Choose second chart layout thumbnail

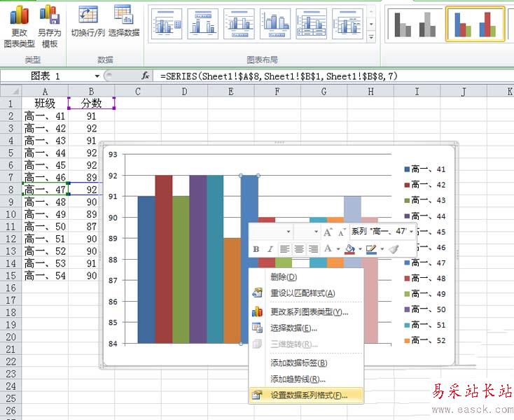click(x=203, y=24)
